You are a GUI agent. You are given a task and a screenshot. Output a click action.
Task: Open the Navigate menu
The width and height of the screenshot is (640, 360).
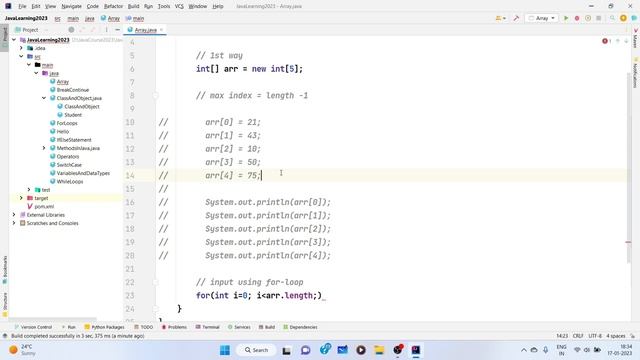(x=71, y=7)
